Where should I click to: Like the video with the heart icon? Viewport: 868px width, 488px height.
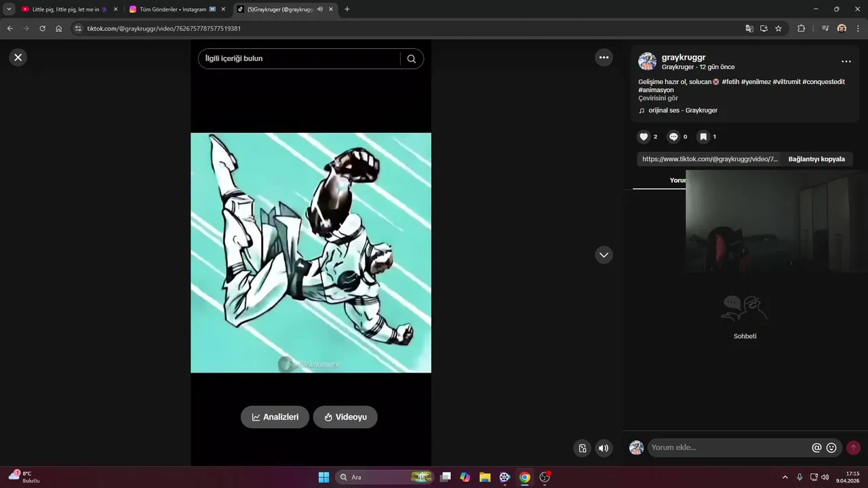click(x=644, y=137)
